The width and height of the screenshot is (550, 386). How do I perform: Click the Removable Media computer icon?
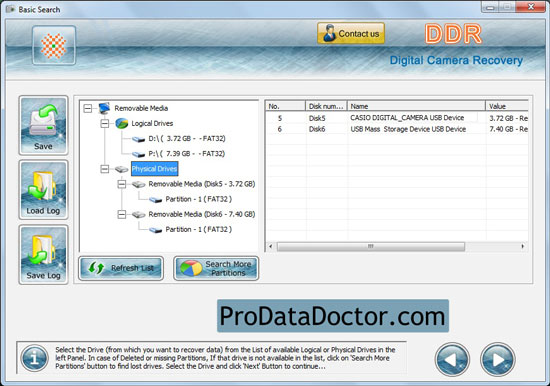105,108
